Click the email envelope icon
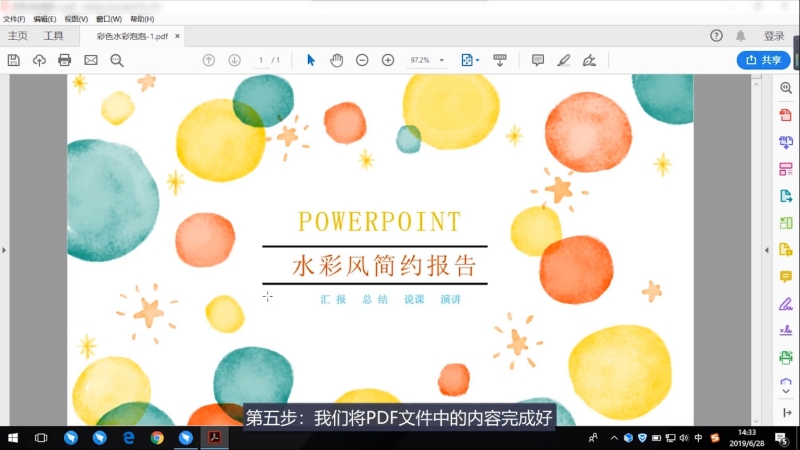The image size is (800, 450). coord(91,60)
